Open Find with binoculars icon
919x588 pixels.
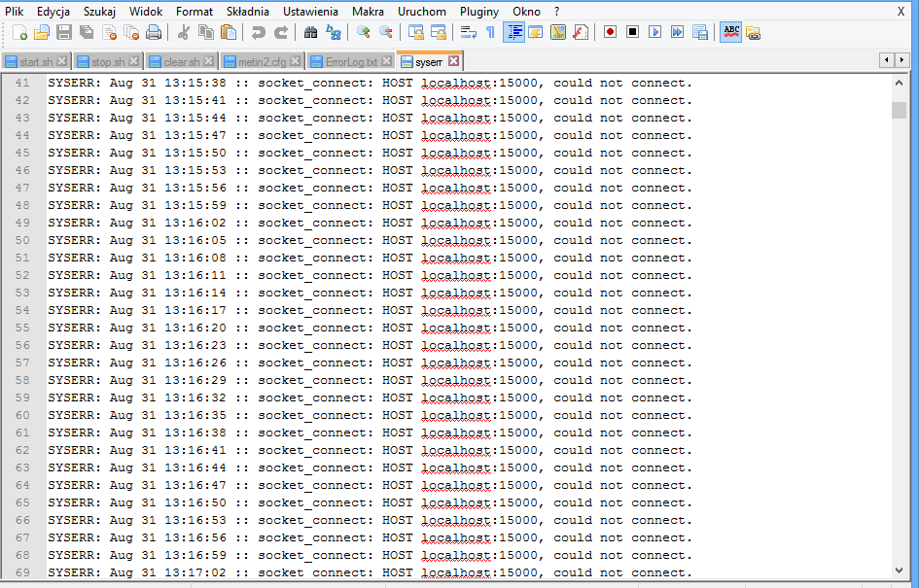310,33
